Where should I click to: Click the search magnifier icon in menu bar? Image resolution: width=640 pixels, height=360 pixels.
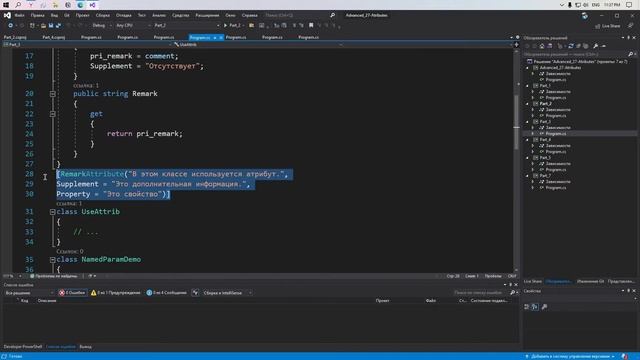click(332, 15)
